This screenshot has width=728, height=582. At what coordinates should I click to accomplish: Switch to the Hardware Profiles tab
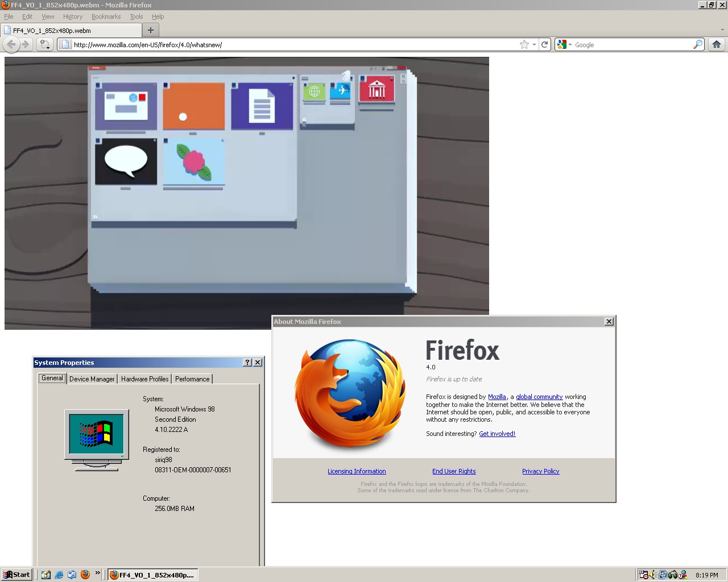[145, 379]
